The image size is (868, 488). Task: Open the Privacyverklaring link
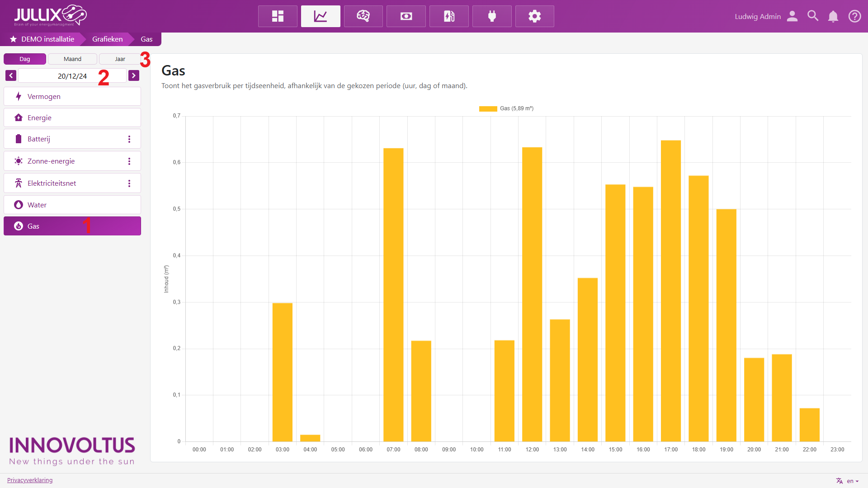click(x=30, y=480)
